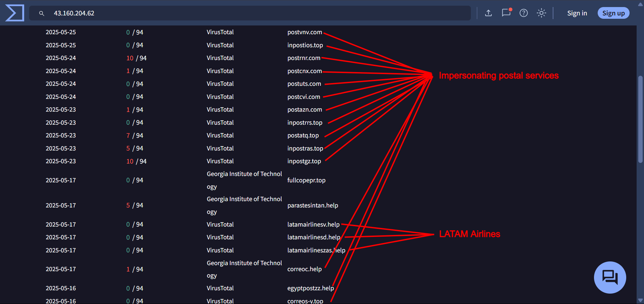
Task: Open the floating chat bubble button
Action: tap(610, 277)
